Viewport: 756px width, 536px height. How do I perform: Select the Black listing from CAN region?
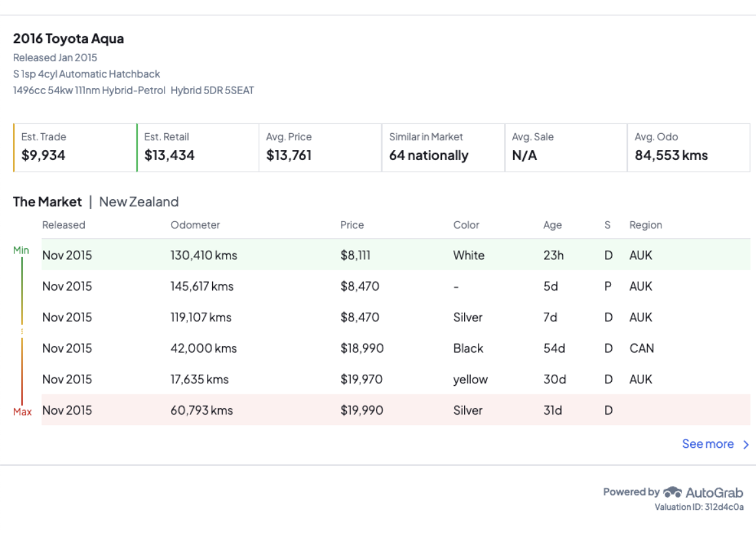coord(396,349)
